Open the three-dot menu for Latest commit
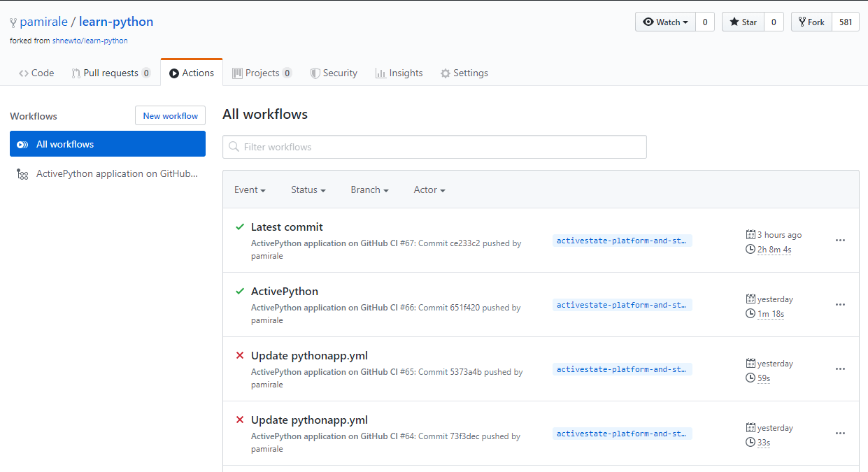868x472 pixels. pos(840,240)
